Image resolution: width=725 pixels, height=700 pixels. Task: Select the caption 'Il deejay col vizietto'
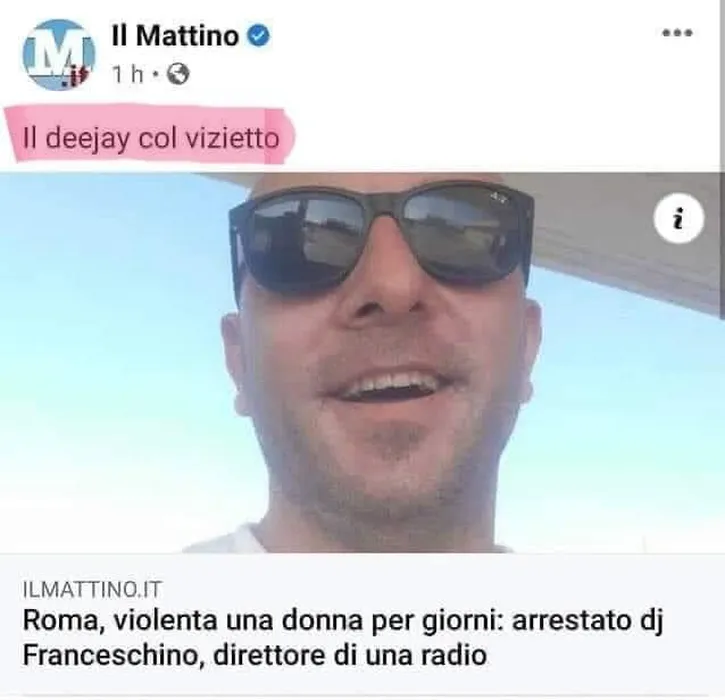click(x=151, y=138)
